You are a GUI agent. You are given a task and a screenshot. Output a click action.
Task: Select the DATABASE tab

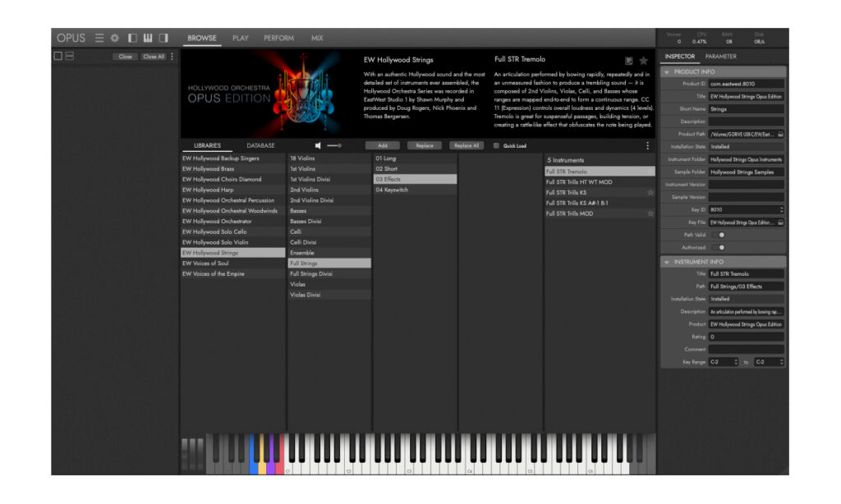pyautogui.click(x=260, y=145)
